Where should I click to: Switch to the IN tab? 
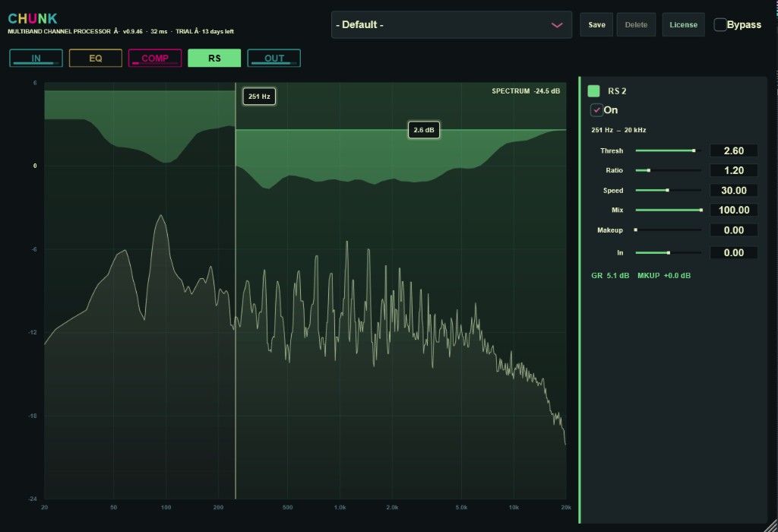tap(36, 58)
